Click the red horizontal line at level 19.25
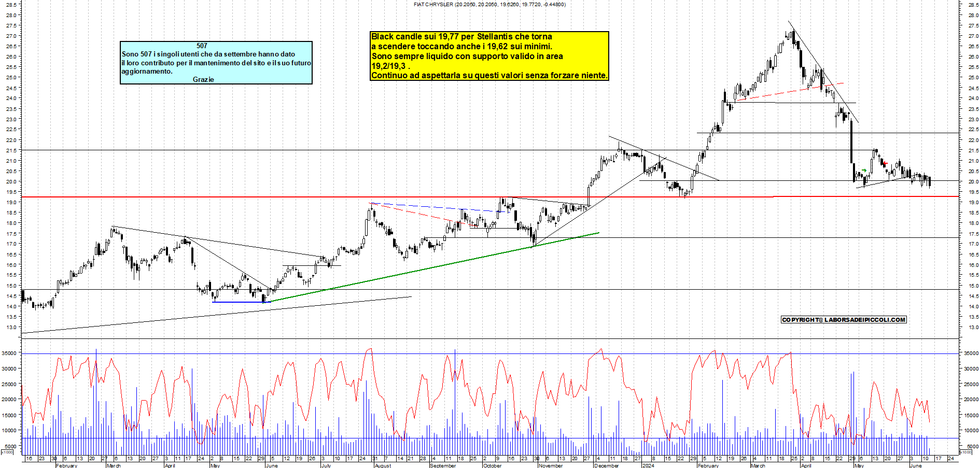Viewport: 980px width, 468px height. pyautogui.click(x=490, y=197)
